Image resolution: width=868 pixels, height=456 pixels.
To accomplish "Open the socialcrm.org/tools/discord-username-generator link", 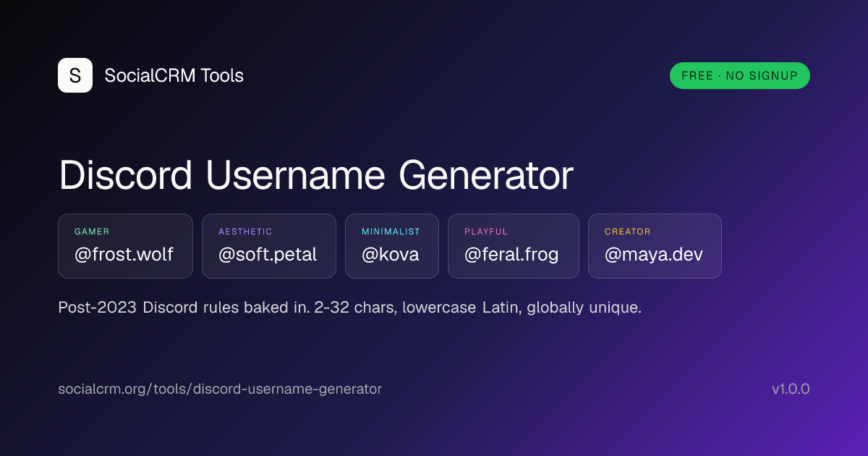I will [220, 389].
